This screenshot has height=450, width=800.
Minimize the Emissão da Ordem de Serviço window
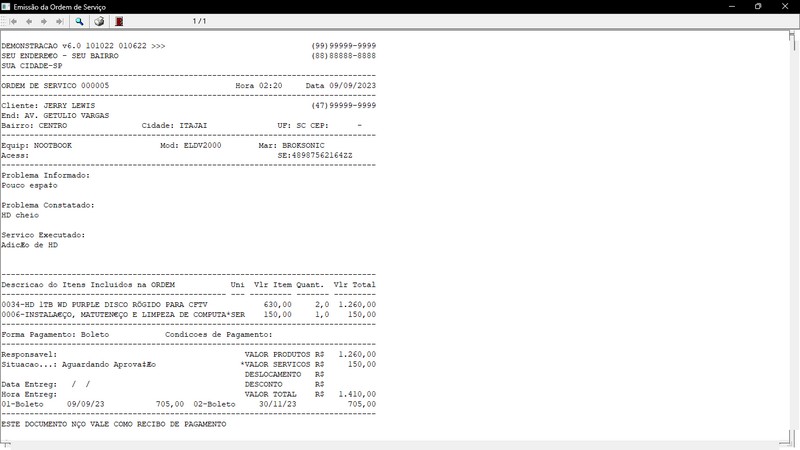click(x=732, y=7)
